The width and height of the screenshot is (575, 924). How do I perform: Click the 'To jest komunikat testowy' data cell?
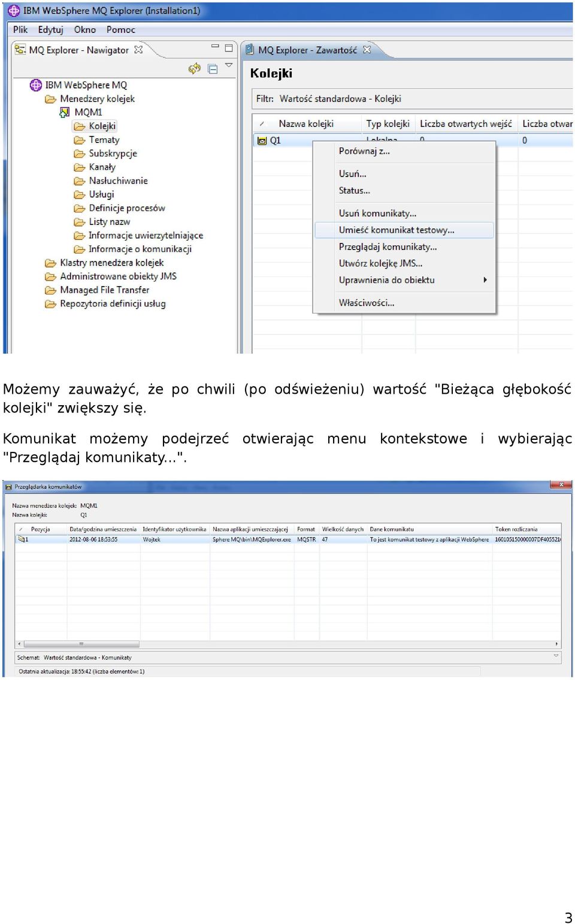click(x=429, y=540)
